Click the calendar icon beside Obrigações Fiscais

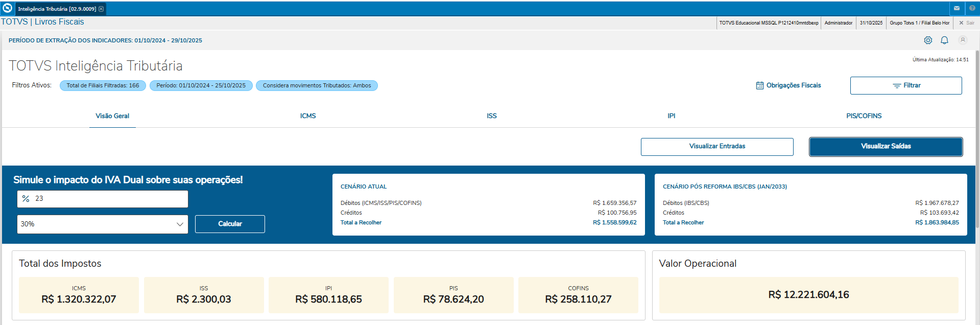[x=760, y=85]
